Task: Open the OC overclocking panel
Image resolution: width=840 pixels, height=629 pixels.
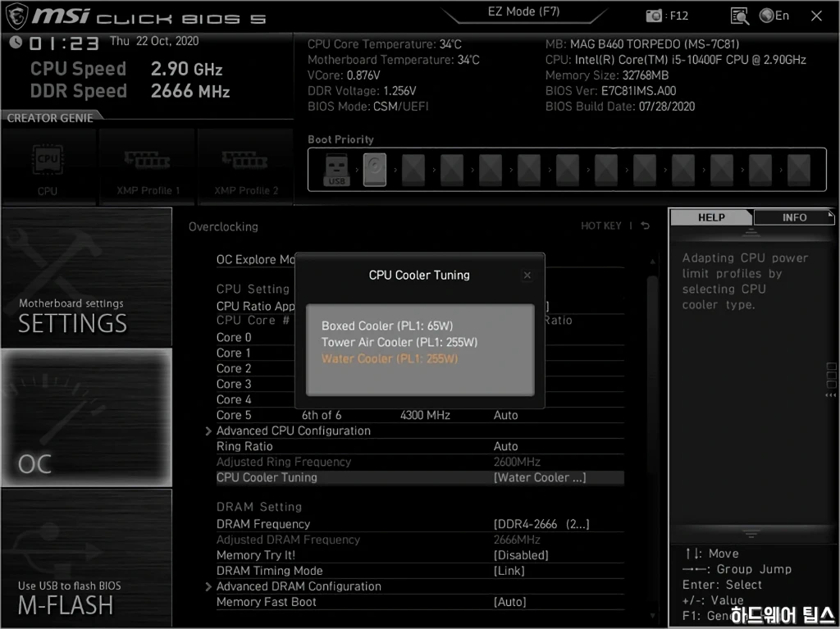Action: pyautogui.click(x=87, y=417)
